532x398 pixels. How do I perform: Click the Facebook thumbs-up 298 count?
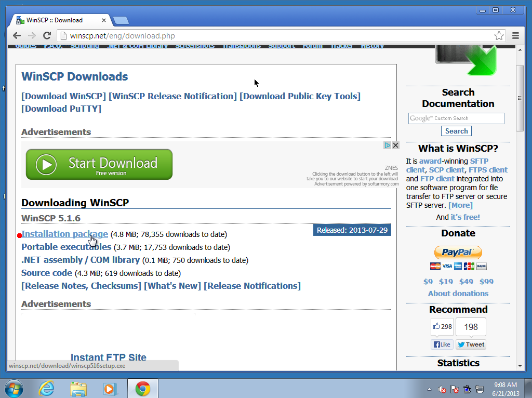(x=442, y=326)
